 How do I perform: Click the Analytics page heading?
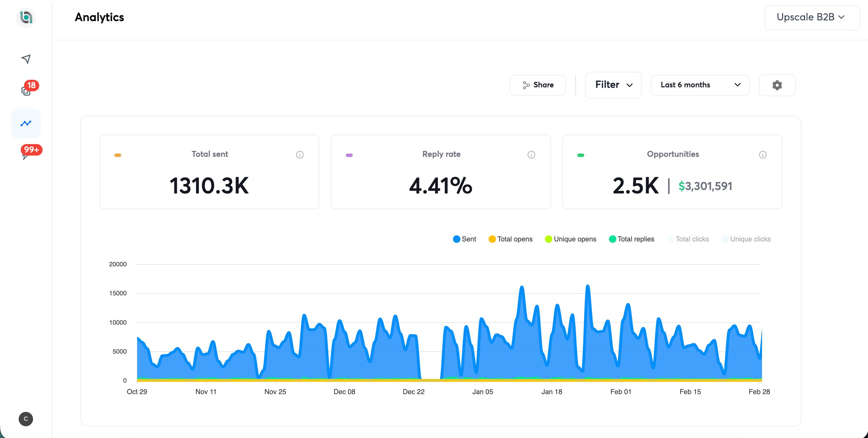point(99,17)
